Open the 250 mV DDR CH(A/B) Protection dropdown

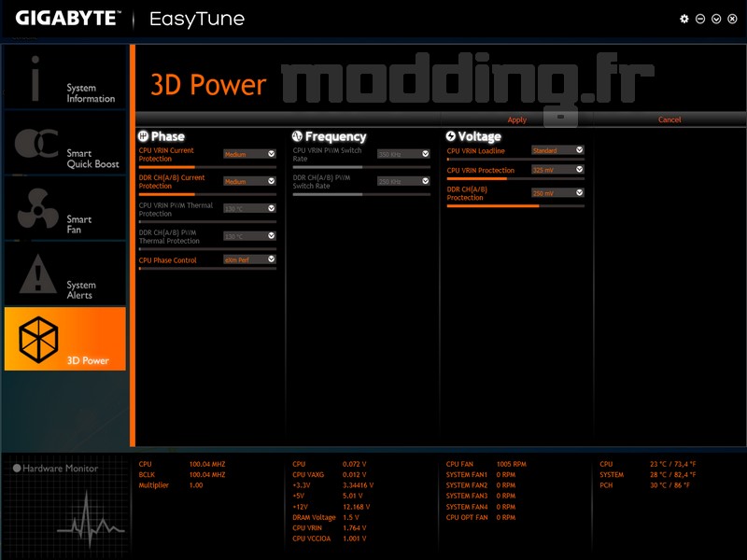(557, 193)
